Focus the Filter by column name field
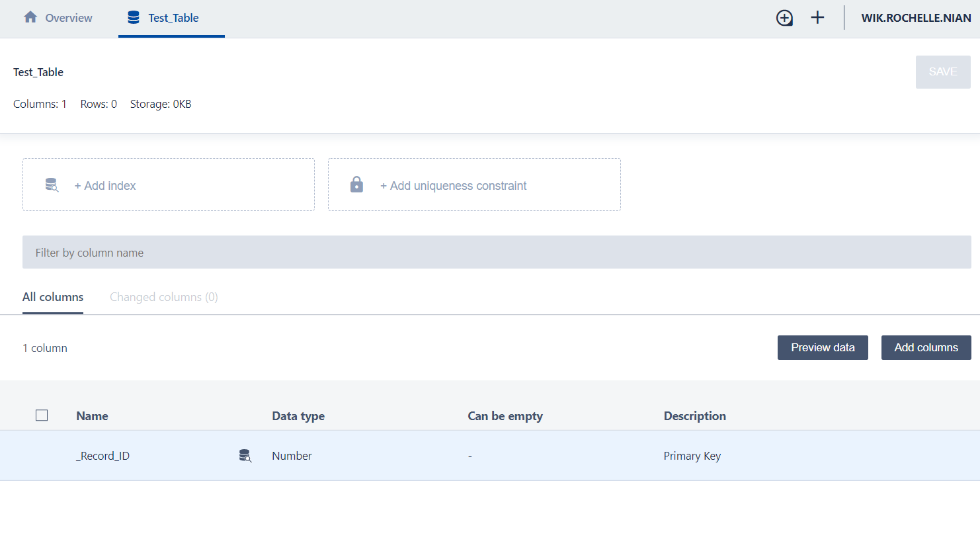 pyautogui.click(x=496, y=252)
